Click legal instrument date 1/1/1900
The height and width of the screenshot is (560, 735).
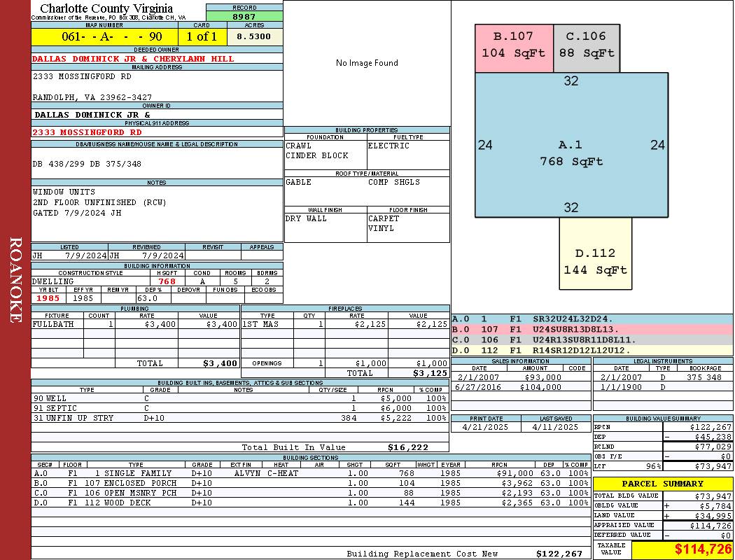click(x=621, y=387)
